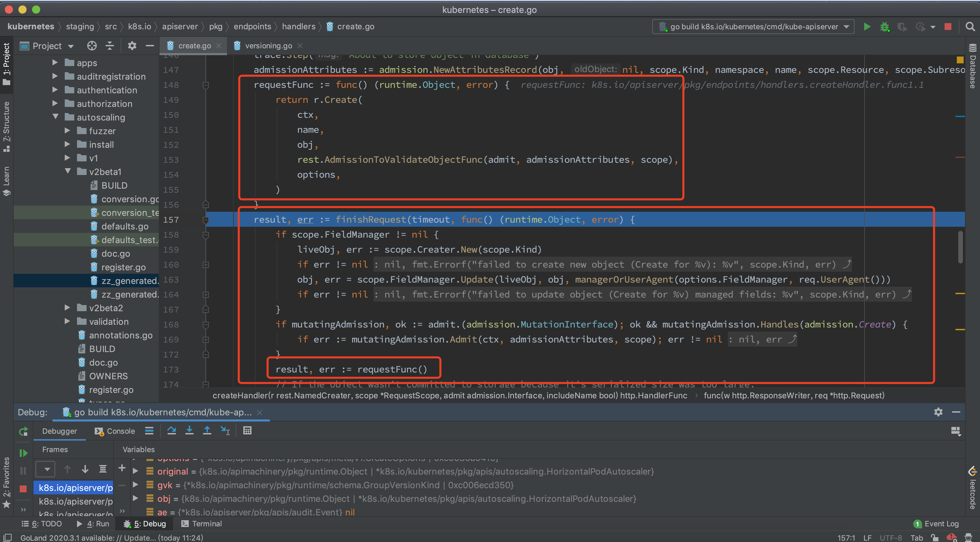Collapse the autoscaling folder
The width and height of the screenshot is (980, 542).
[56, 117]
